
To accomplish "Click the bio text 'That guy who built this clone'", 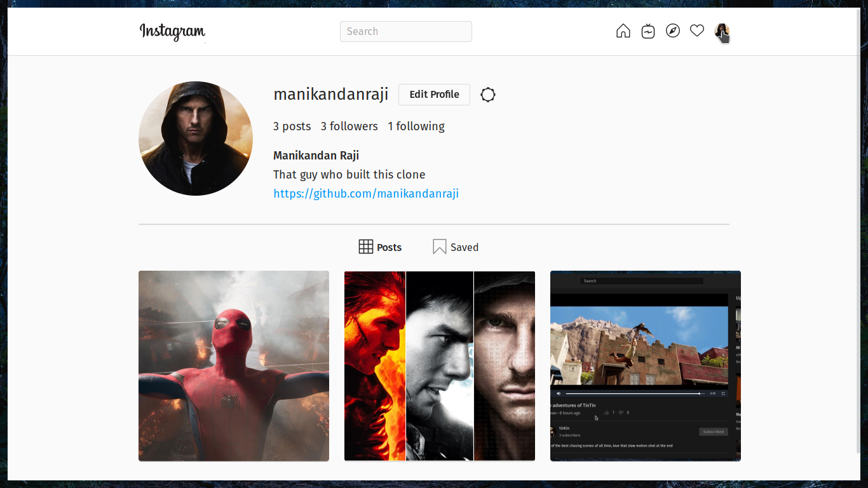I will click(349, 175).
